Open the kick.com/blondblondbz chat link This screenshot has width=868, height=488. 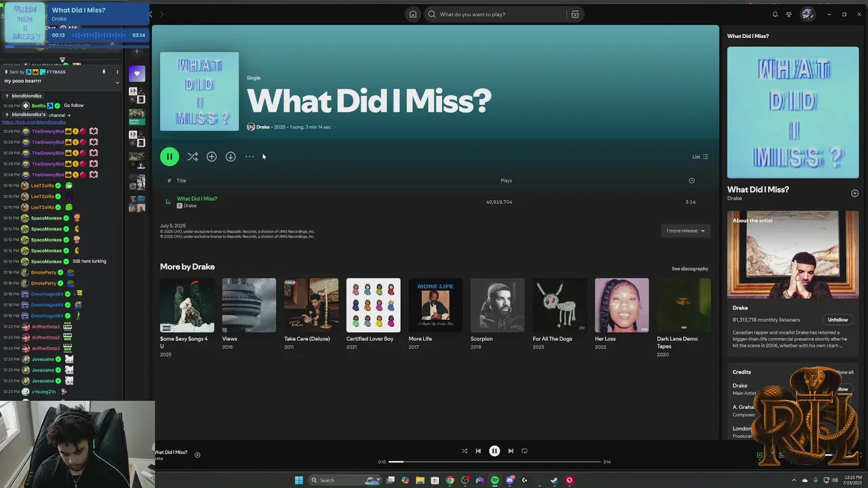(x=34, y=122)
